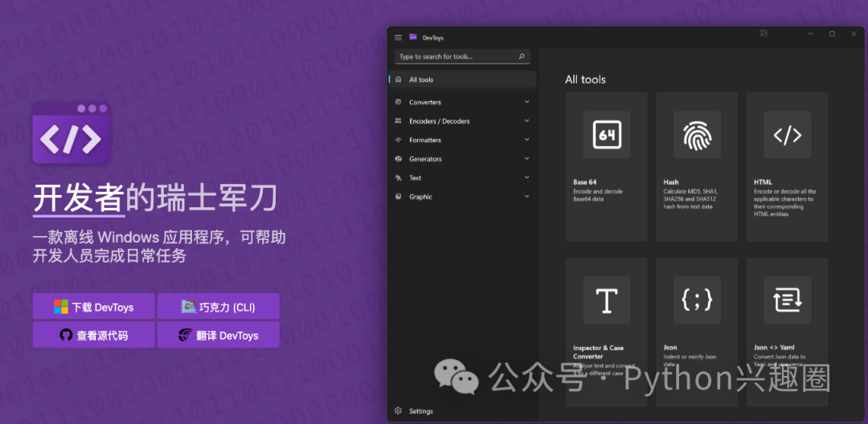Screen dimensions: 868x424
Task: Expand the Formatters chevron
Action: (x=526, y=139)
